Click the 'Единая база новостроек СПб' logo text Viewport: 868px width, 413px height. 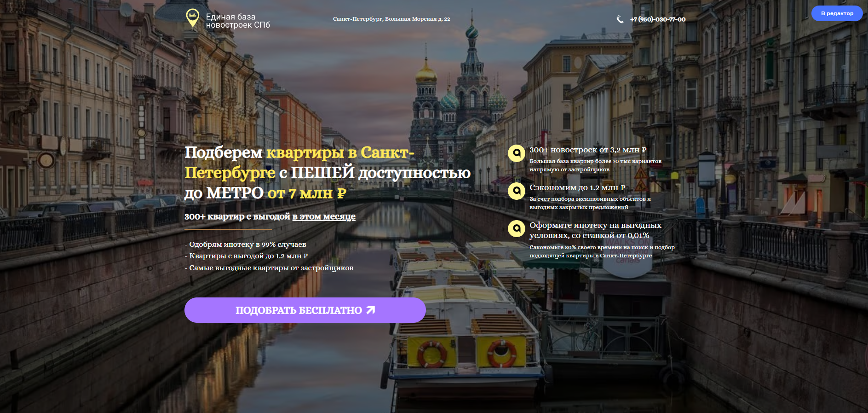pyautogui.click(x=238, y=21)
